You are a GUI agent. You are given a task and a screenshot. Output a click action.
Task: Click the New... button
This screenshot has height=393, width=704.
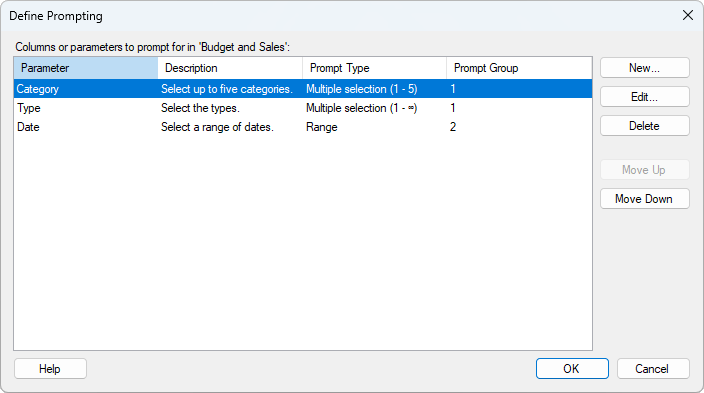pyautogui.click(x=644, y=68)
